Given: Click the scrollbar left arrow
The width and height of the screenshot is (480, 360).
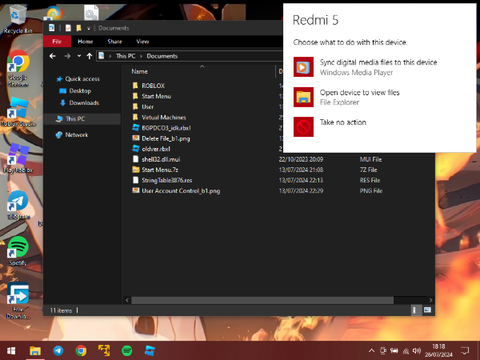Looking at the screenshot, I should click(x=127, y=300).
